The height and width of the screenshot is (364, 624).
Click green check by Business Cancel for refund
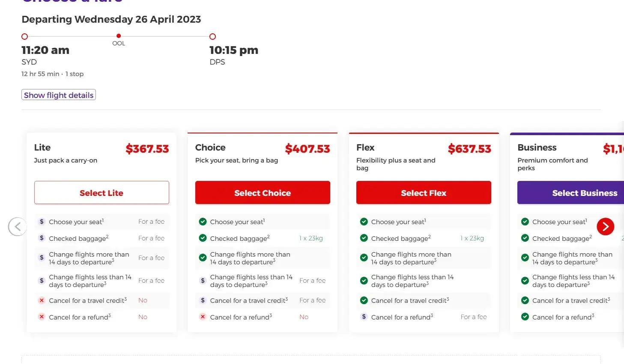(525, 317)
